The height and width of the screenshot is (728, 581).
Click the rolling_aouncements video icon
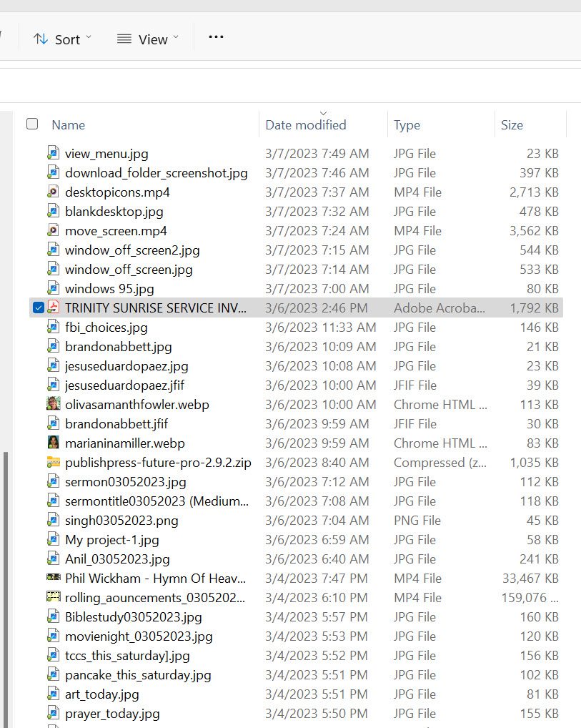click(x=54, y=596)
